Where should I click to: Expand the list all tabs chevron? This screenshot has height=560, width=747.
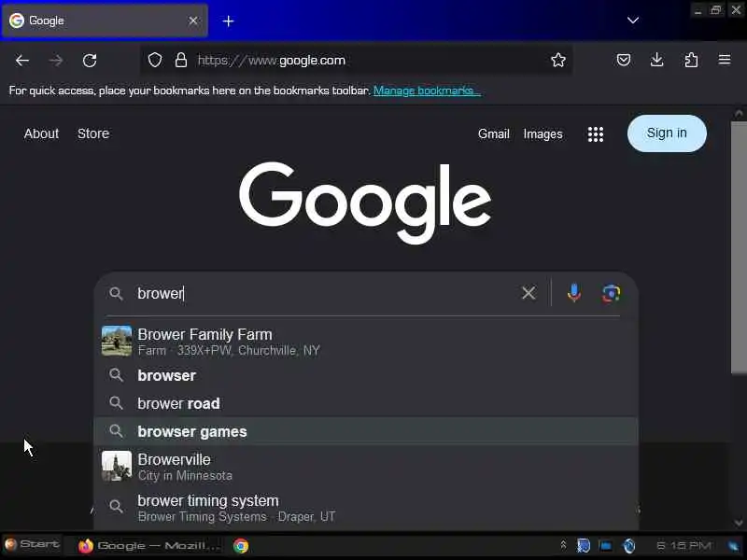tap(633, 20)
